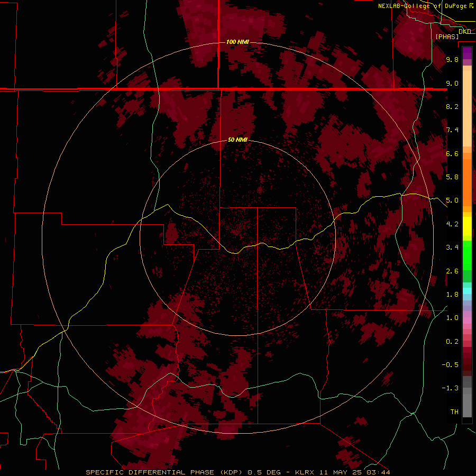Click the DKD label above the color scale
The width and height of the screenshot is (476, 476).
(x=465, y=31)
